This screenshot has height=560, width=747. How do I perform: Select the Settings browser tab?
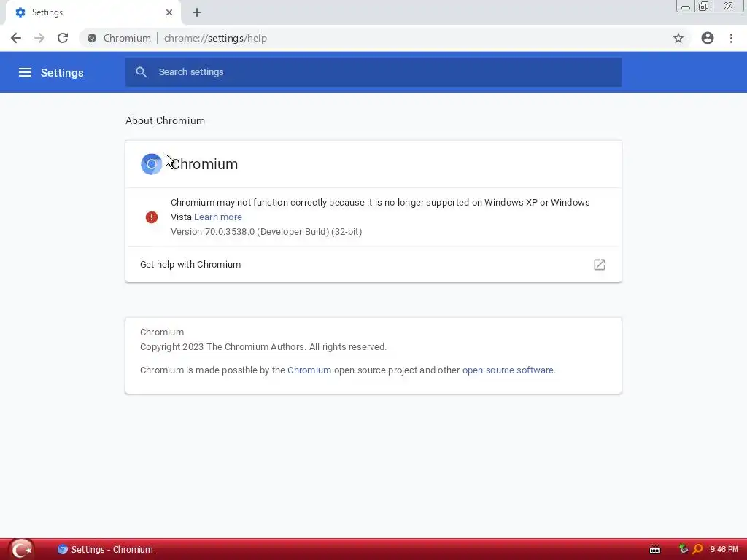(93, 12)
